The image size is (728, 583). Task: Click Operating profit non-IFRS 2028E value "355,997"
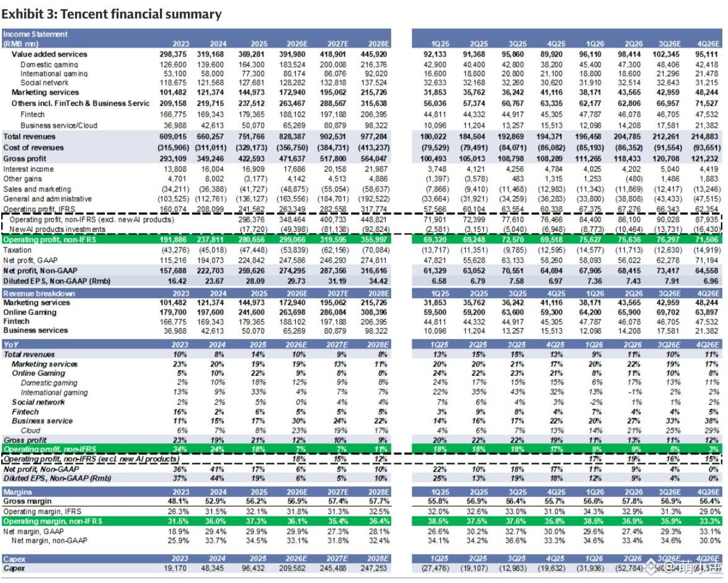374,239
